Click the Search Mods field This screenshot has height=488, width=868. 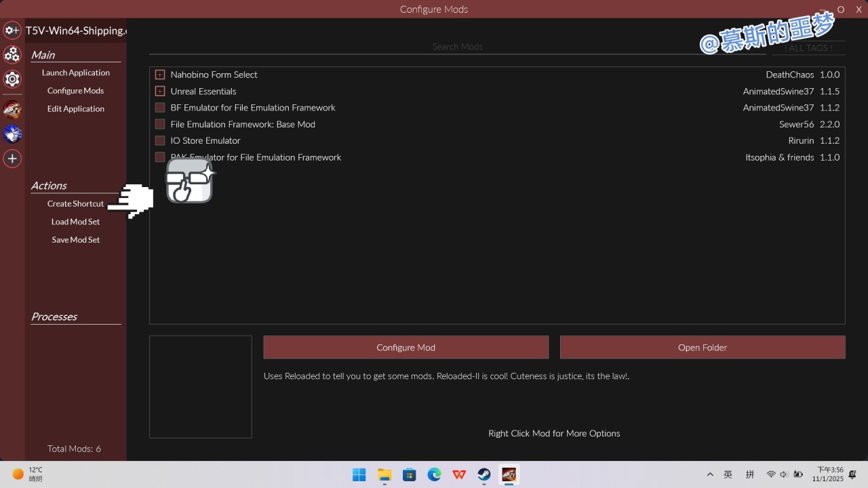pos(458,47)
